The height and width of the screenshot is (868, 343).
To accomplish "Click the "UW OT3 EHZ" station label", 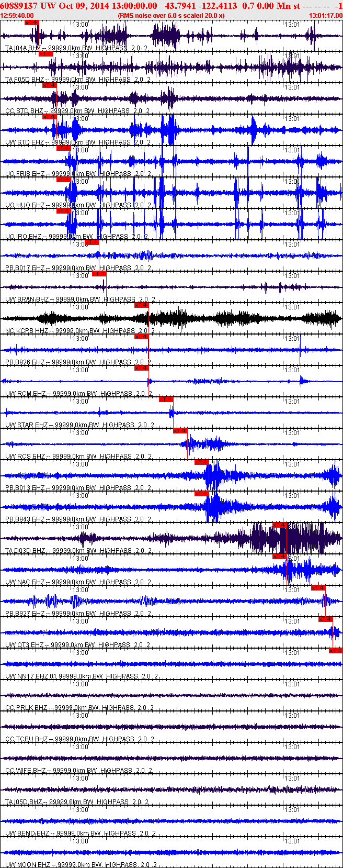I will pos(25,645).
